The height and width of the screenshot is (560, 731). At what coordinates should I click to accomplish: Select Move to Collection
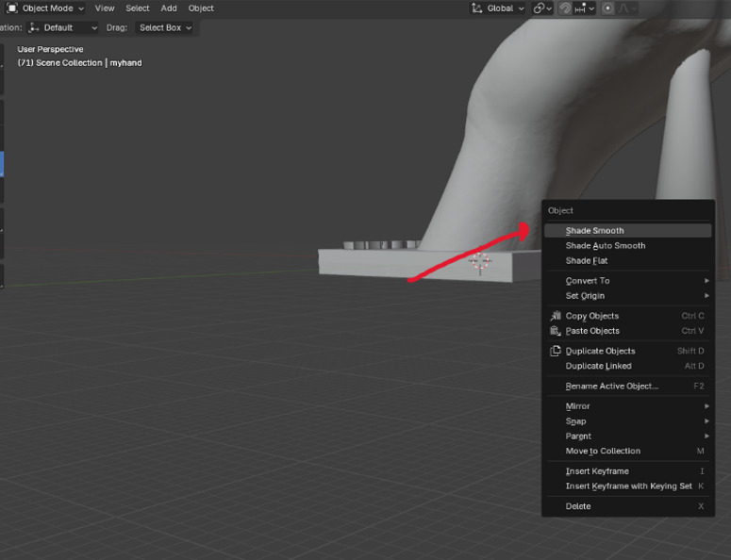click(x=627, y=451)
